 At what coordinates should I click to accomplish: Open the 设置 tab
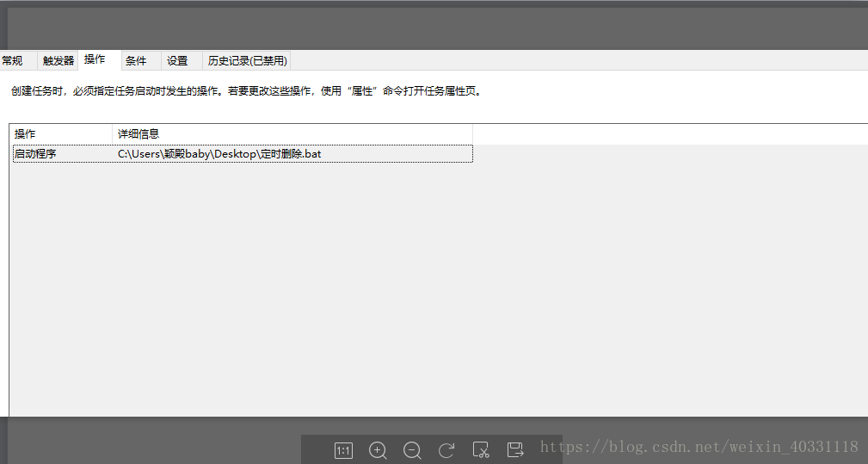pos(182,61)
